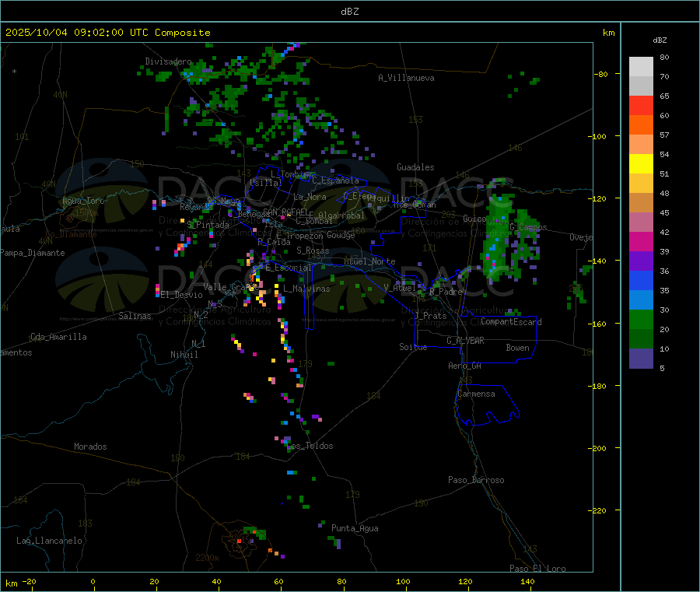700x592 pixels.
Task: Click the Morados map label
Action: click(x=90, y=447)
